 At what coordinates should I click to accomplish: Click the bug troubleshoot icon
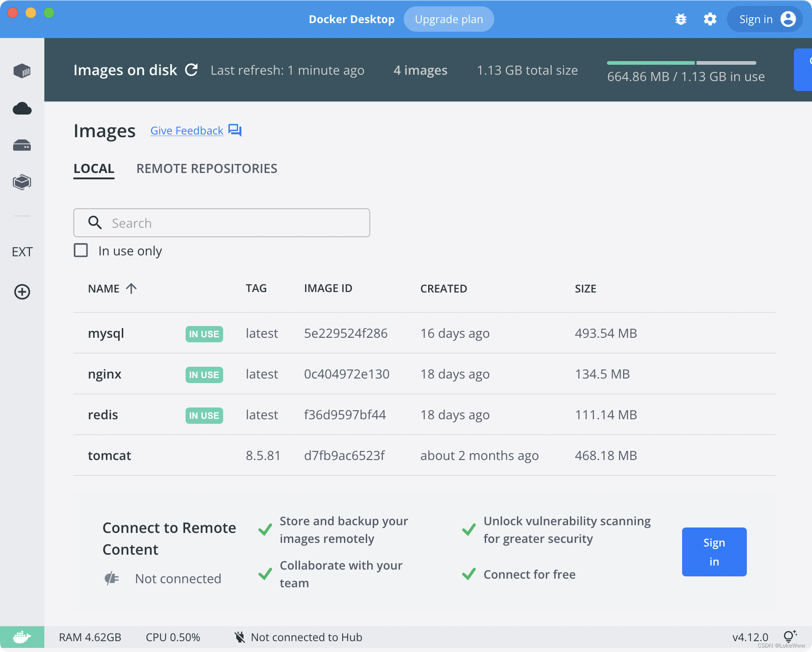click(x=681, y=19)
